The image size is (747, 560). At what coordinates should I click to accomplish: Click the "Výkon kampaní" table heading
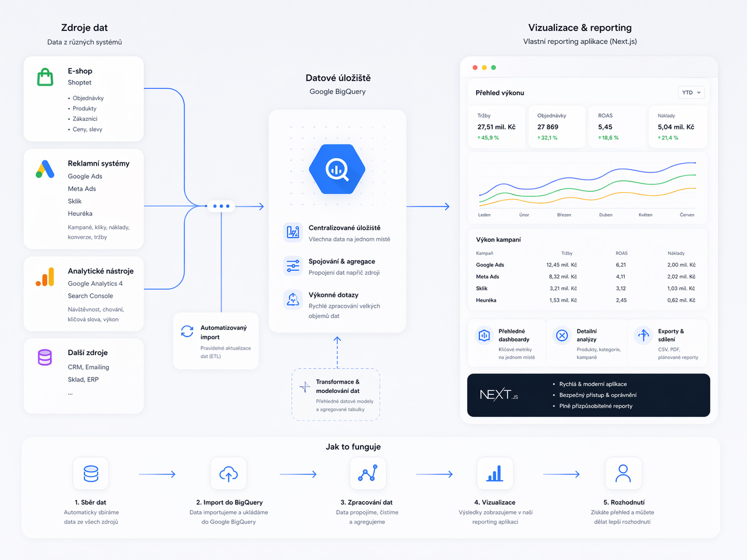point(498,240)
